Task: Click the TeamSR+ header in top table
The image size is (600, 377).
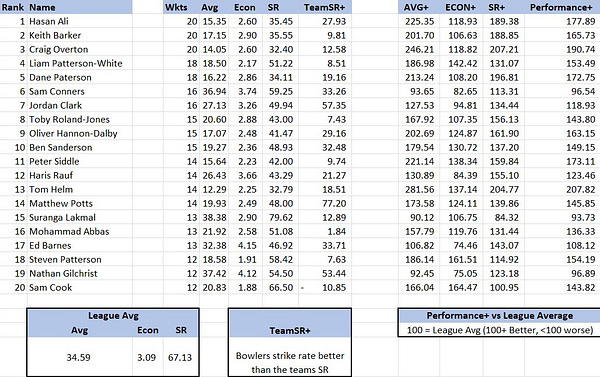Action: pos(325,7)
